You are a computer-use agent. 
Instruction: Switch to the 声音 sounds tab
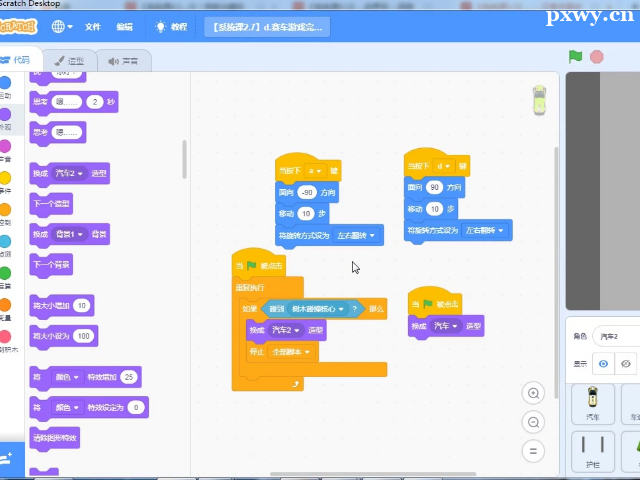pyautogui.click(x=123, y=61)
